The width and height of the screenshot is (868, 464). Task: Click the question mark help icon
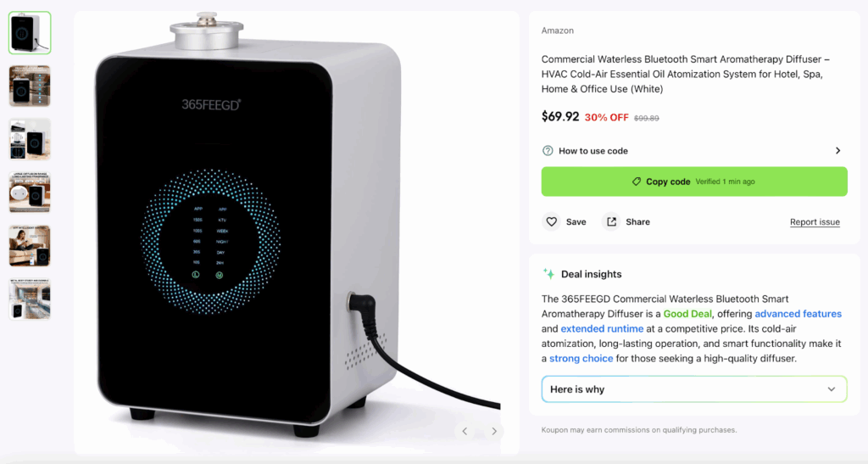548,151
